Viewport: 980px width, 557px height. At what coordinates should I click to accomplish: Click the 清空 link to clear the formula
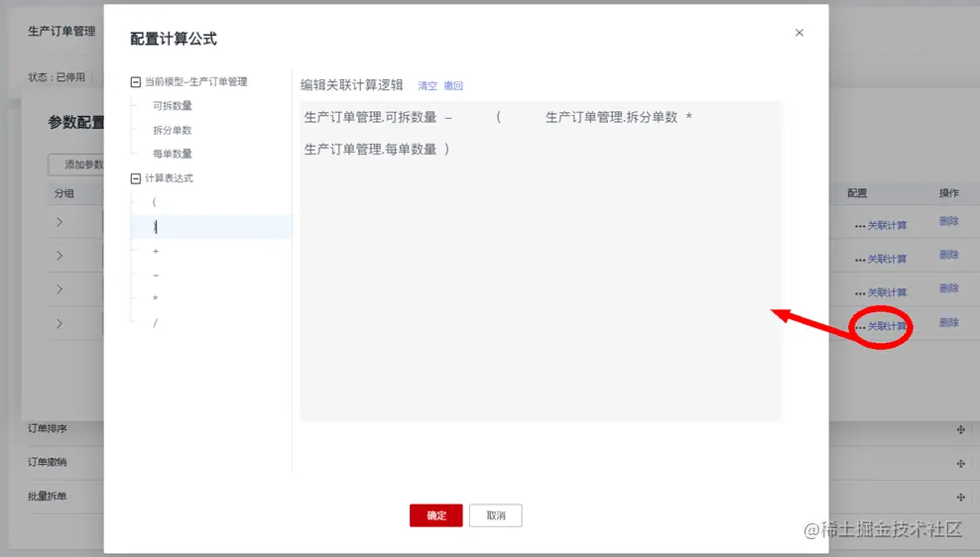point(428,86)
